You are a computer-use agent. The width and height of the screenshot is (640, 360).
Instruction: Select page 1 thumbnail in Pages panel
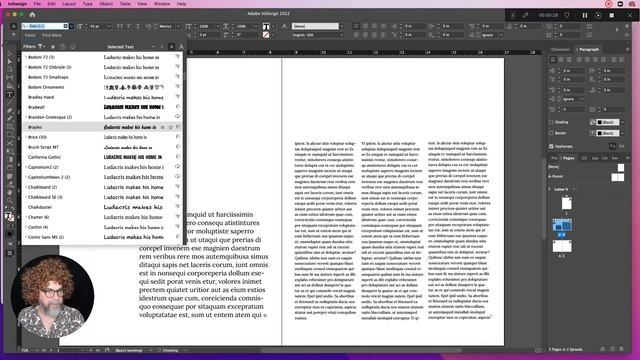point(567,203)
